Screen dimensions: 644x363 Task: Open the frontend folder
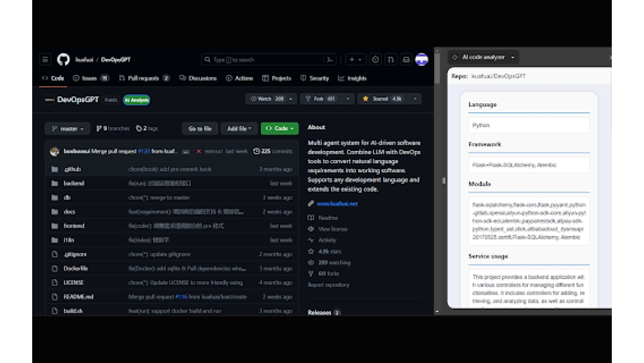click(x=74, y=226)
